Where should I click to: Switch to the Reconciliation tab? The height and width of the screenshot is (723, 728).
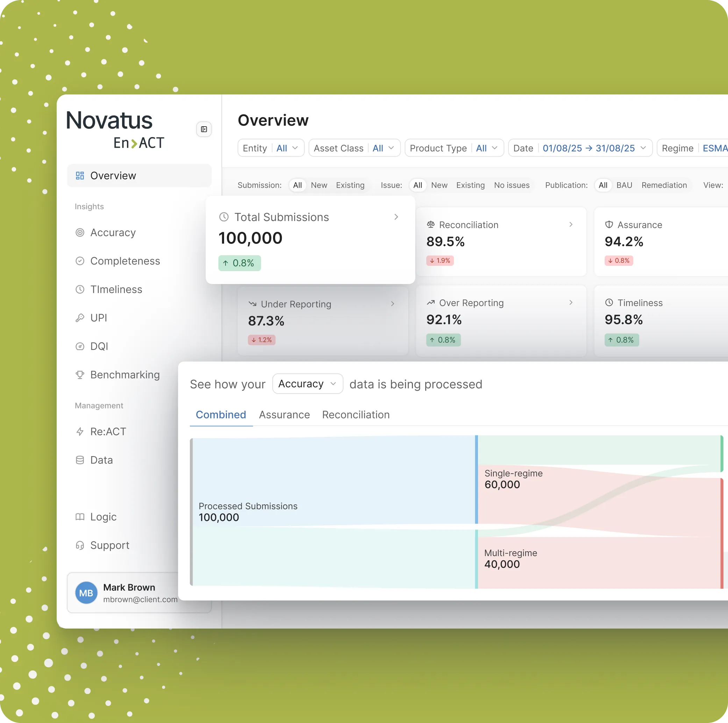click(x=355, y=414)
